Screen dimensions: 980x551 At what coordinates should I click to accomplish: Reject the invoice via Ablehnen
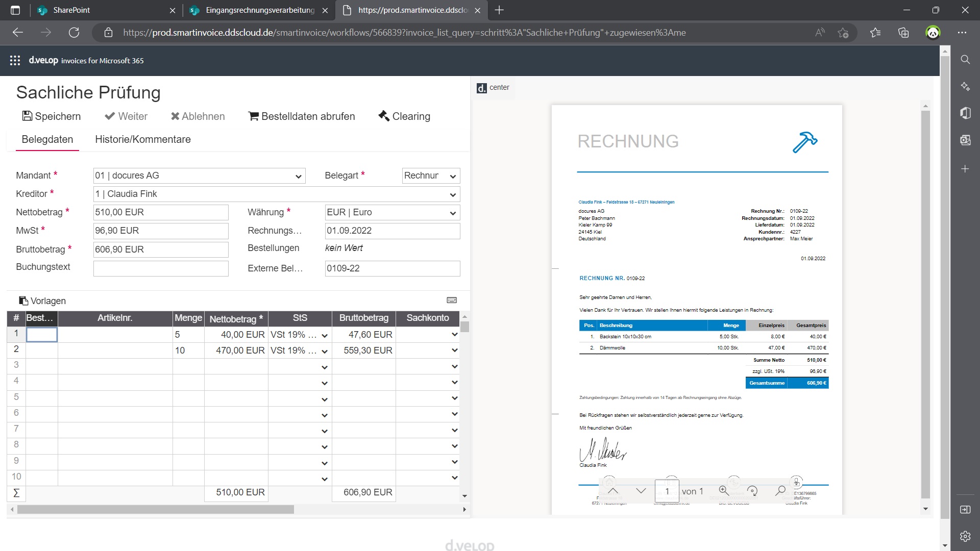coord(198,116)
